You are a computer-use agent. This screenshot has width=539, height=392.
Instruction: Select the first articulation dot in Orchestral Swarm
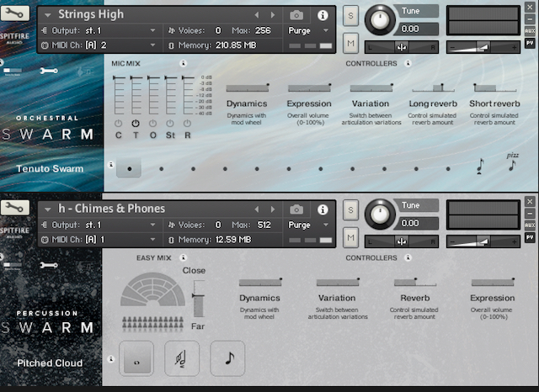(x=129, y=168)
